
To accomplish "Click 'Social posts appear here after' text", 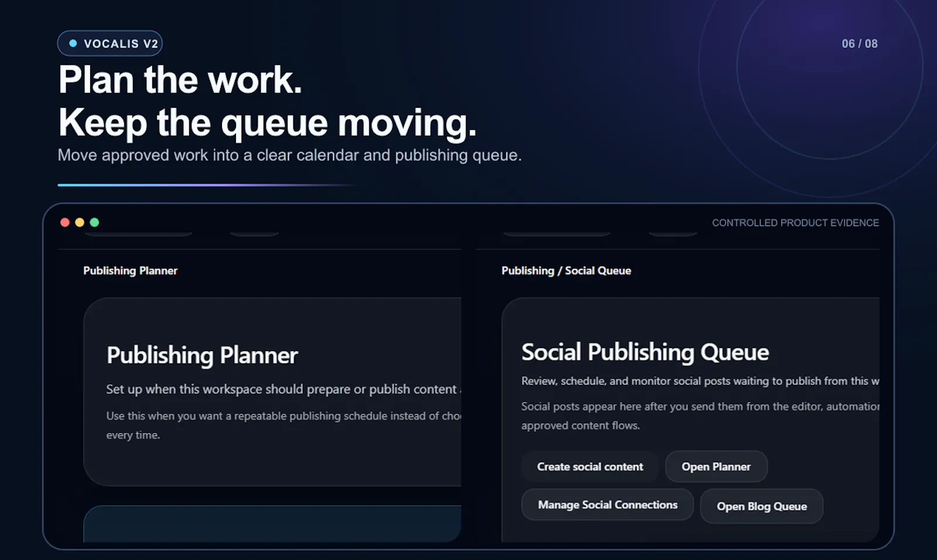I will pos(700,416).
